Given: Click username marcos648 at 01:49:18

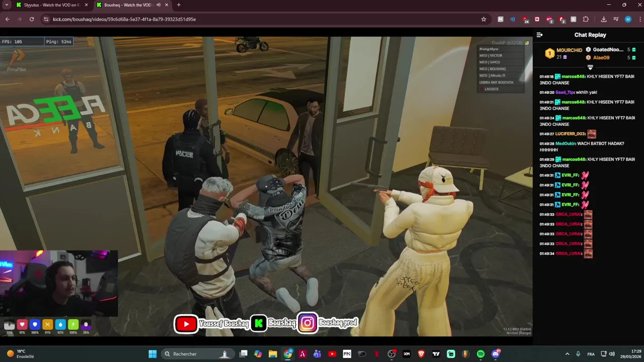Looking at the screenshot, I should pos(574,76).
